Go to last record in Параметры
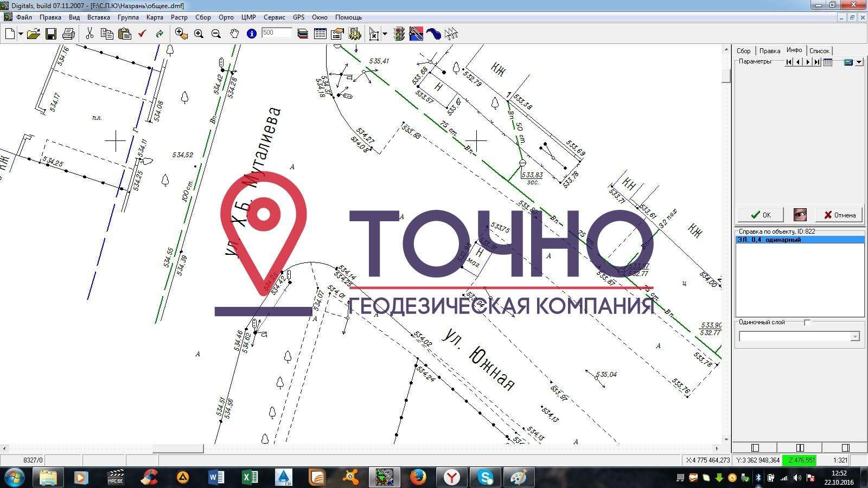 point(816,62)
